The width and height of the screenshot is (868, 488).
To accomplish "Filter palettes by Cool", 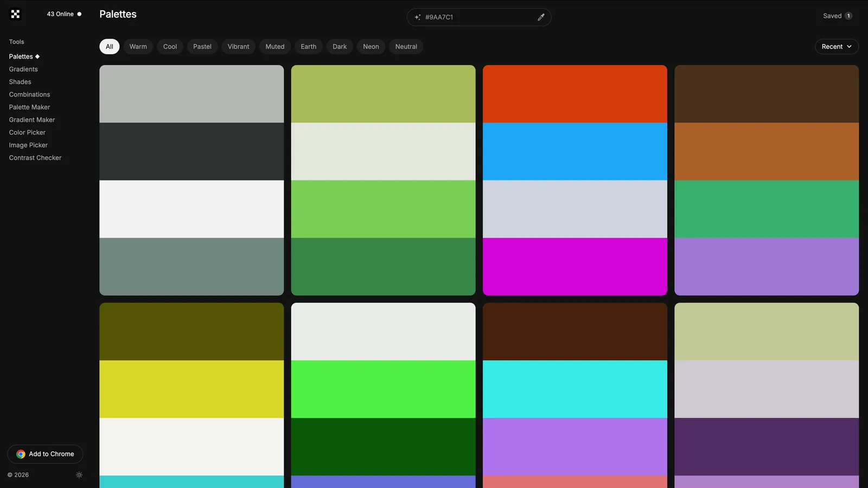I will (170, 47).
